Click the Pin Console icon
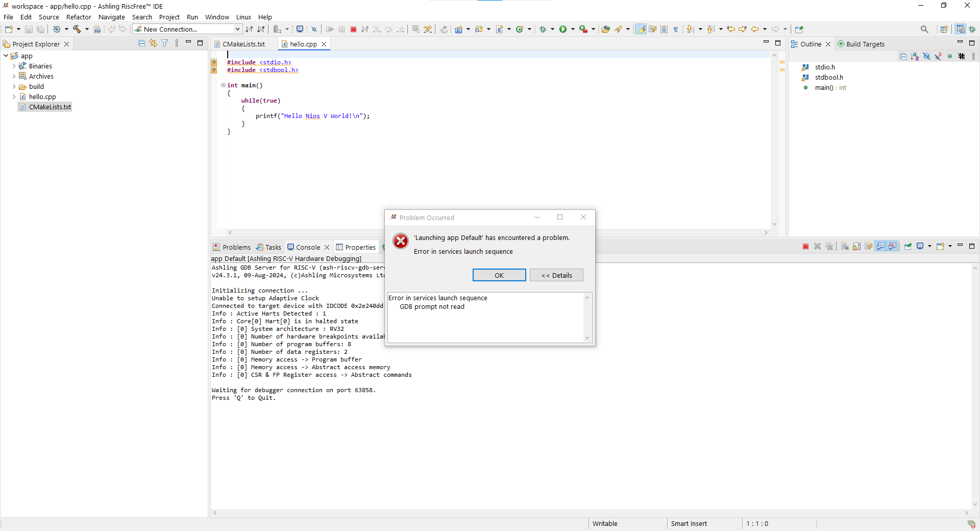This screenshot has height=531, width=980. click(x=908, y=246)
